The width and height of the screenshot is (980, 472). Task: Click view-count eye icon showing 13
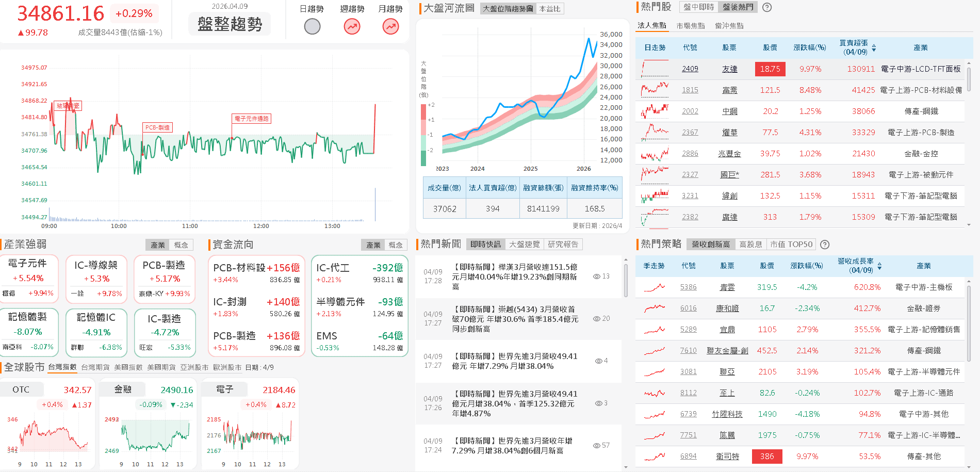click(597, 276)
